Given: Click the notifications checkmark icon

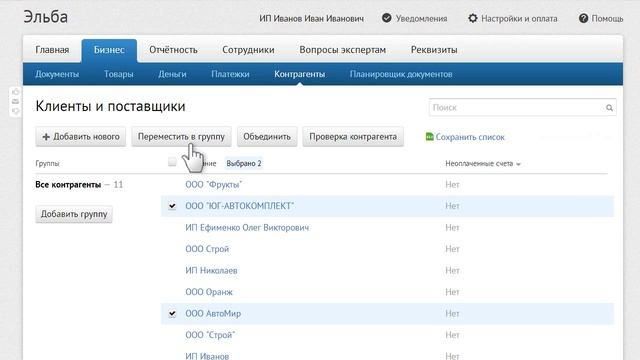Looking at the screenshot, I should (x=387, y=18).
